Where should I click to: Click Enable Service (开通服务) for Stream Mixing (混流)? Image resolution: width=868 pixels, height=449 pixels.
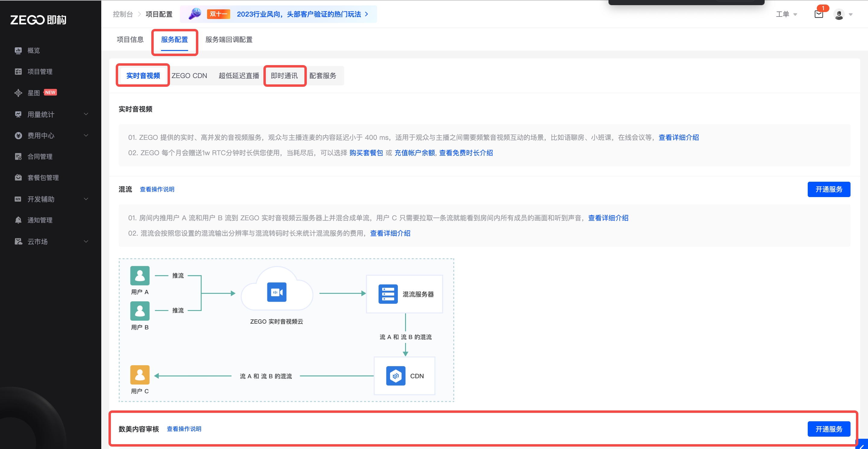coord(829,189)
